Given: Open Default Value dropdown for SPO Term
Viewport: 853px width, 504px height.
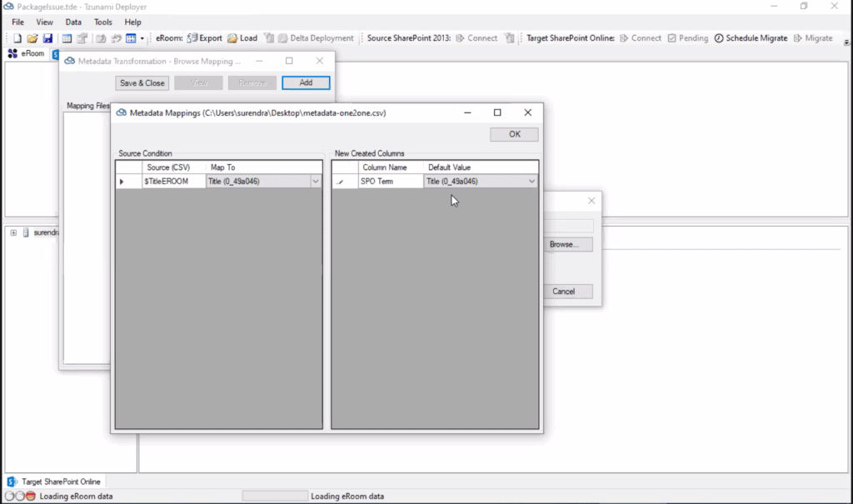Looking at the screenshot, I should coord(531,182).
